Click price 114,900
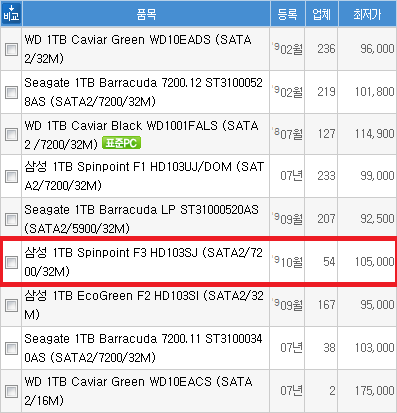397x413 pixels. point(375,134)
